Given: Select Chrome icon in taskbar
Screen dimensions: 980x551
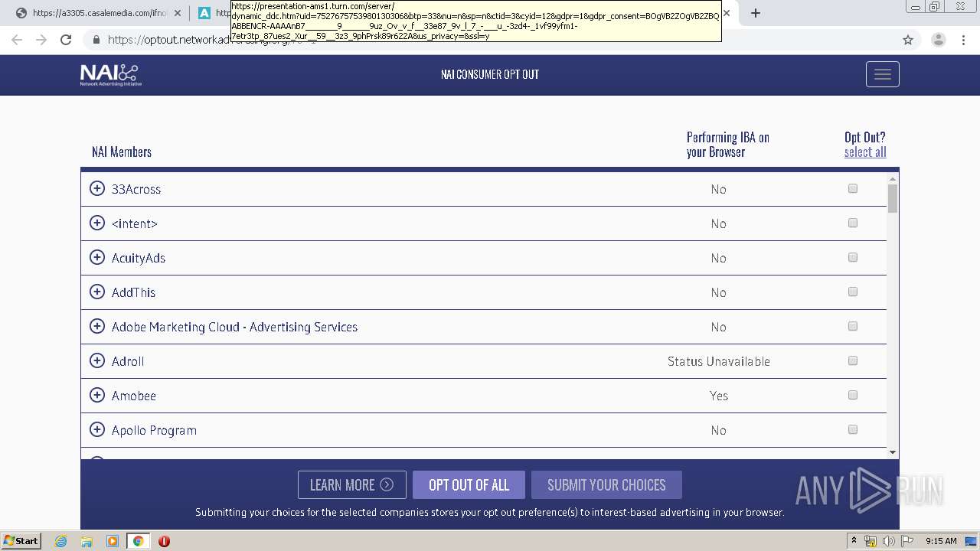Looking at the screenshot, I should (x=138, y=541).
